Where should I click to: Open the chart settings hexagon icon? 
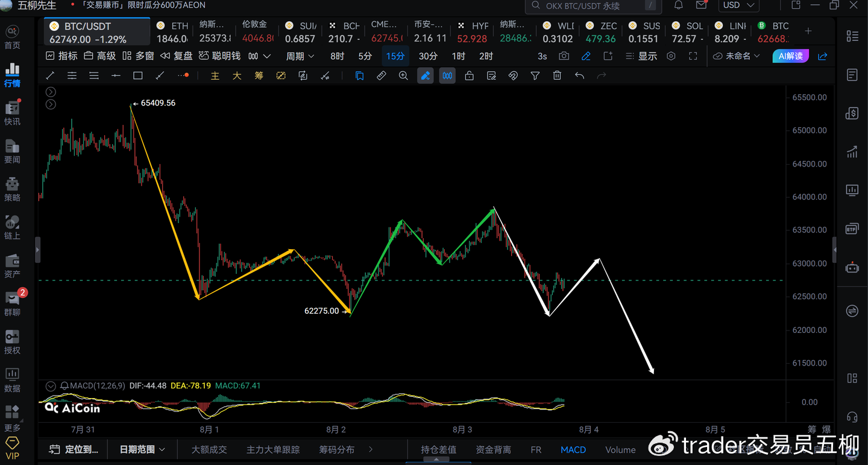tap(671, 56)
